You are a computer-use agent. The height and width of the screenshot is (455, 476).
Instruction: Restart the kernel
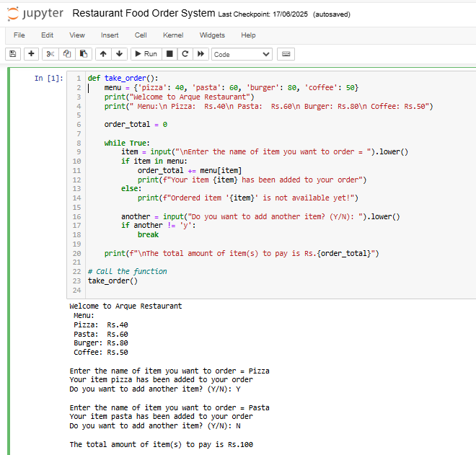(185, 54)
